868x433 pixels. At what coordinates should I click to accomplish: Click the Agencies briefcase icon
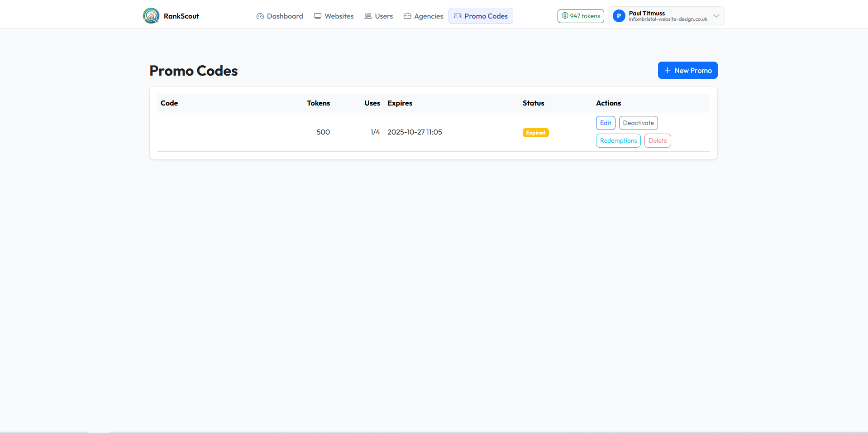pyautogui.click(x=407, y=16)
